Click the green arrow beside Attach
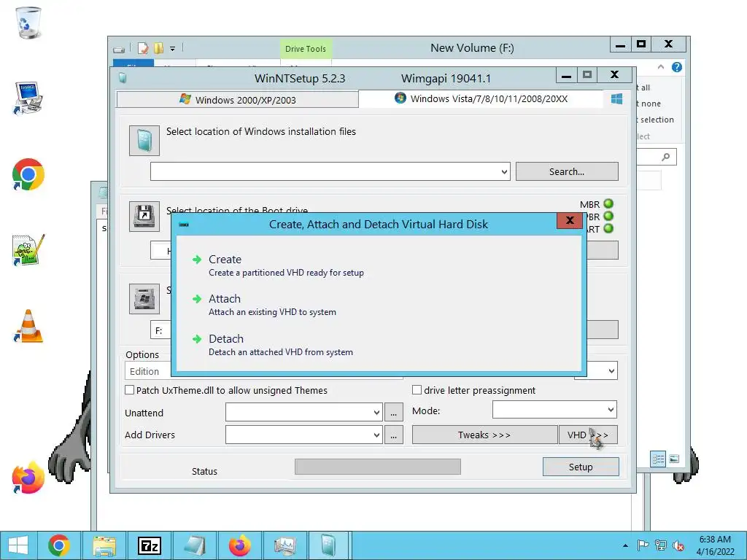747x560 pixels. (197, 299)
